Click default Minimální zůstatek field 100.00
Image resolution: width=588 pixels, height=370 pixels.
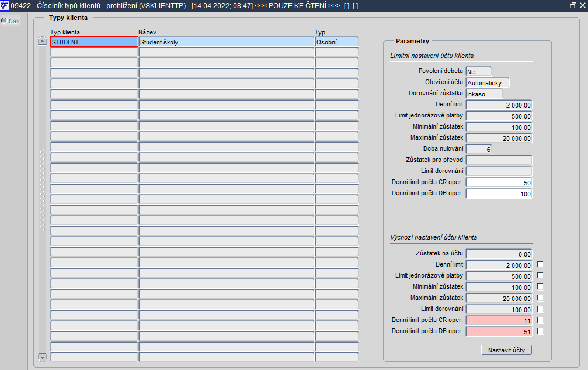point(499,287)
